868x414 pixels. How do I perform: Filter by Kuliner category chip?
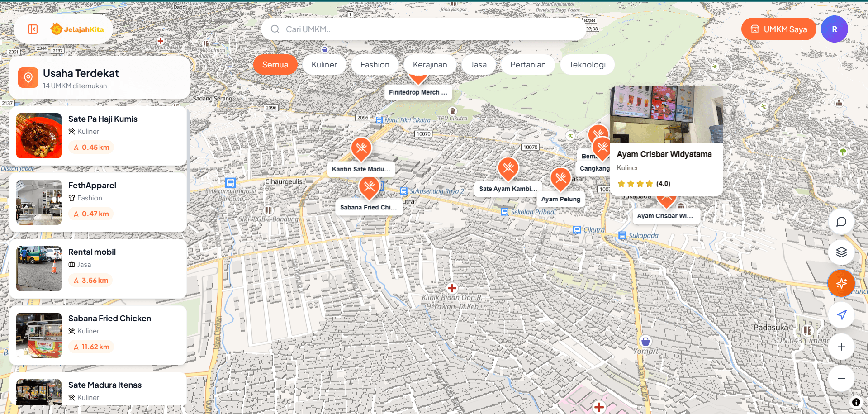tap(324, 65)
